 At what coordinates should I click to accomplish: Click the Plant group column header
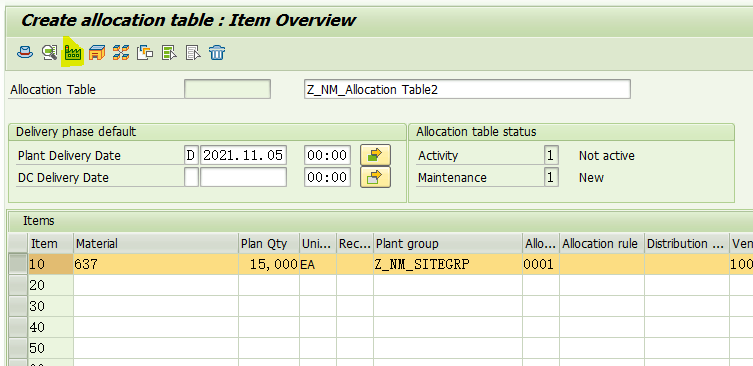click(x=448, y=243)
